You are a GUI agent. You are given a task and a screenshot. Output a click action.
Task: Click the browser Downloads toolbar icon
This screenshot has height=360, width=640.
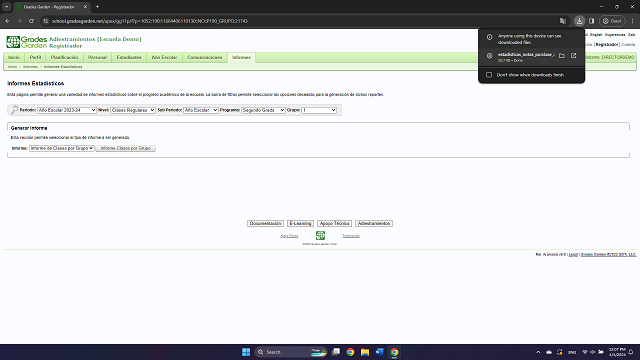click(579, 21)
